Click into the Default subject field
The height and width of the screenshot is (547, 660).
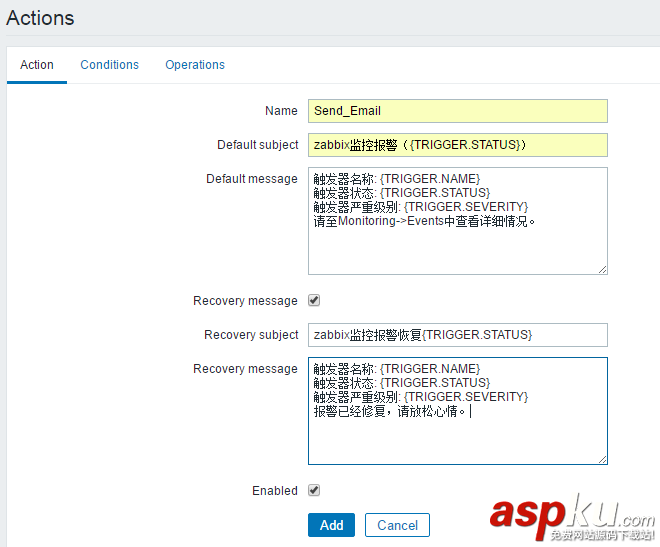[457, 145]
